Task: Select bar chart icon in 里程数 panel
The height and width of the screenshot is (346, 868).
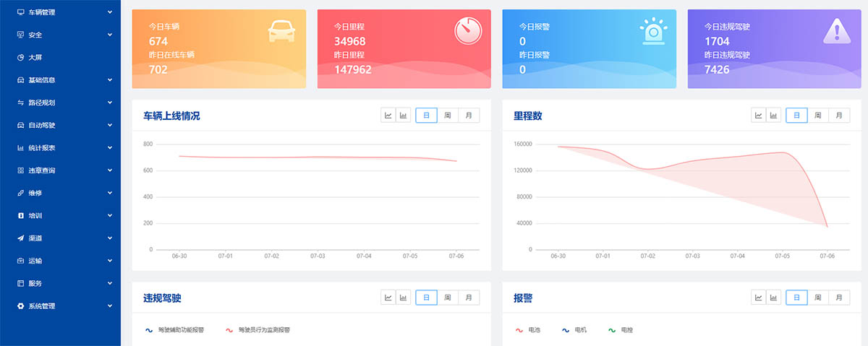Action: click(x=774, y=116)
